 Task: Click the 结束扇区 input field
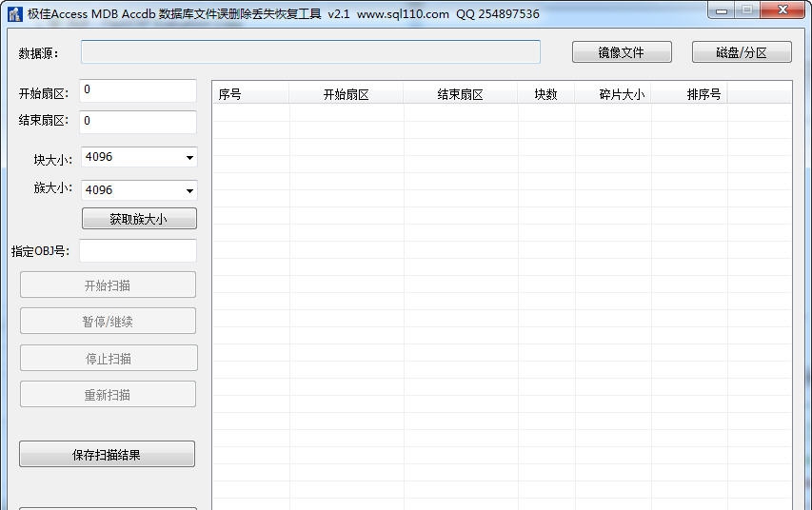138,122
